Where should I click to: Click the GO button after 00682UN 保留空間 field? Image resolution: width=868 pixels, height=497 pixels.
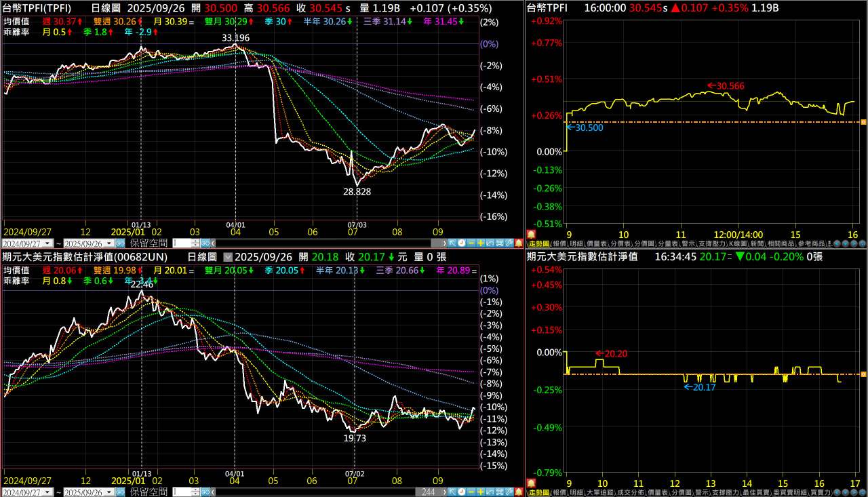tap(205, 492)
